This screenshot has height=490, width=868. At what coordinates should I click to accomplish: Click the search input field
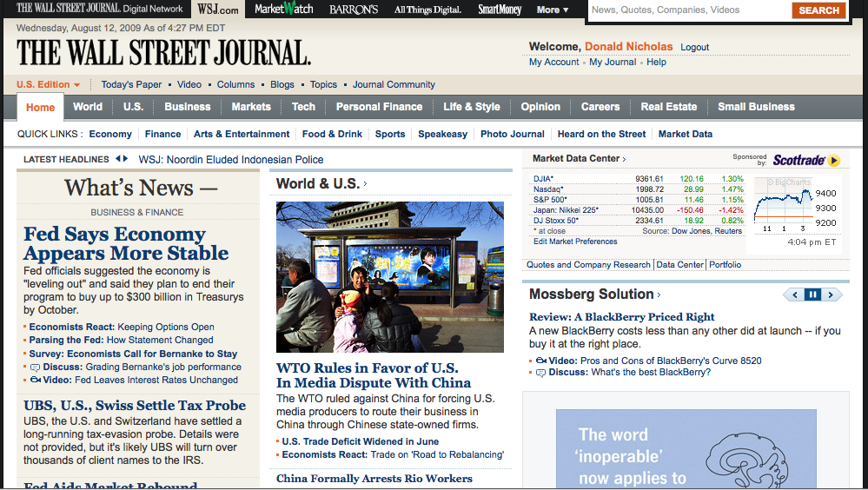click(689, 10)
